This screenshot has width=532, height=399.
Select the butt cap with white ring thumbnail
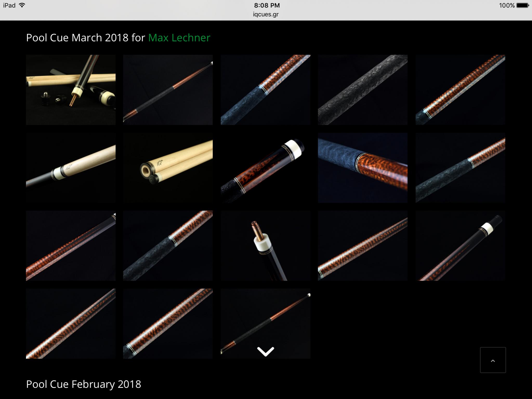pos(265,168)
